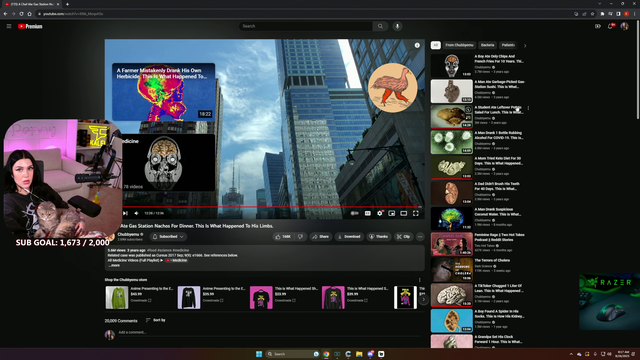
Task: Start voice search with the microphone icon
Action: coord(397,26)
